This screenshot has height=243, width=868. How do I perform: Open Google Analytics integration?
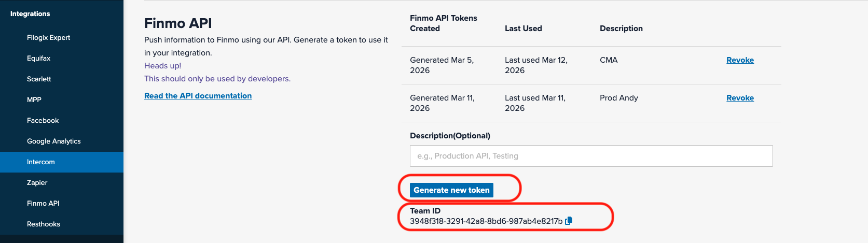(x=53, y=141)
